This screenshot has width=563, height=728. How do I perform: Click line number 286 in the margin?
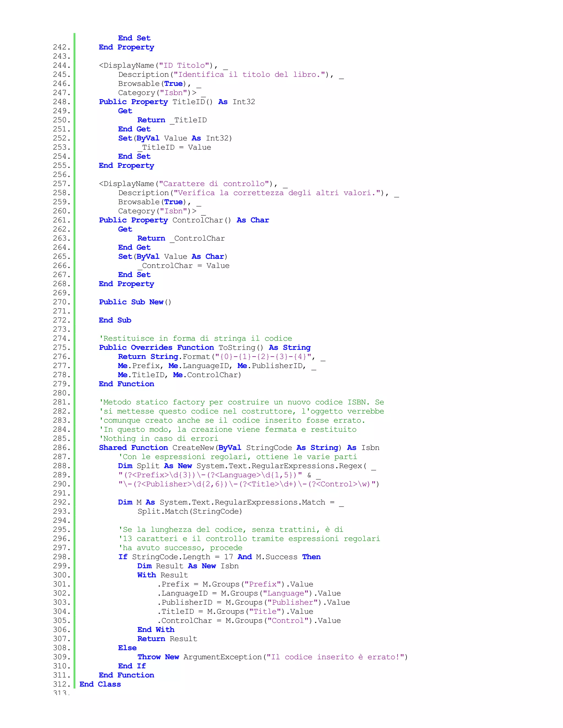point(61,448)
